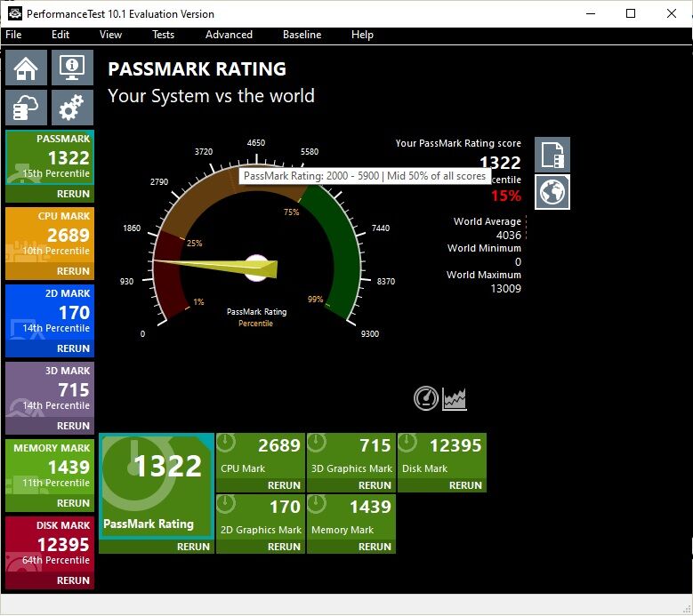Open the File menu
Viewport: 693px width, 616px height.
pyautogui.click(x=13, y=35)
